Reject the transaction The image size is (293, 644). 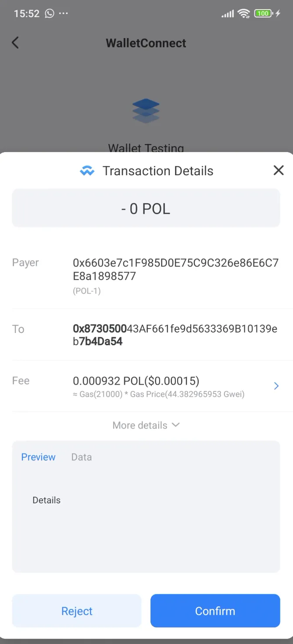coord(77,611)
